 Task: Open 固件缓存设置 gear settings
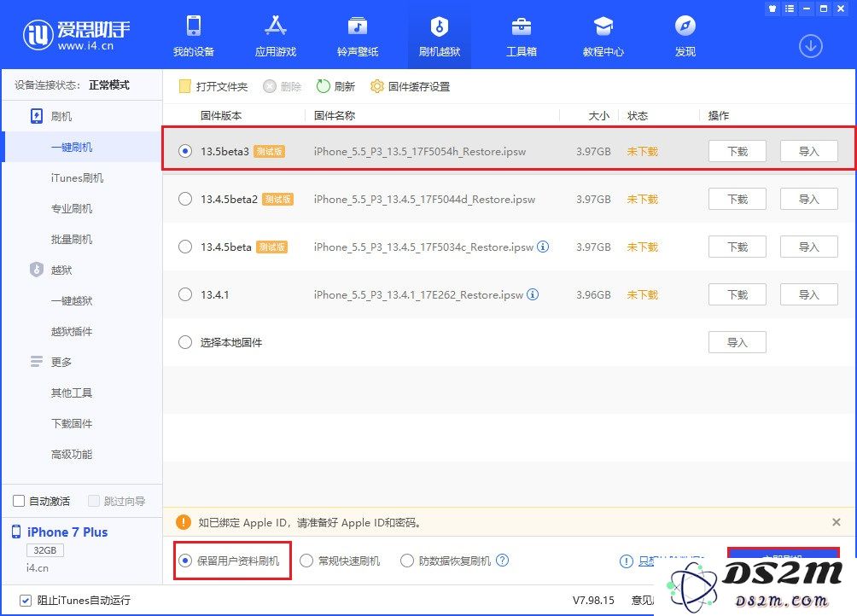pyautogui.click(x=410, y=86)
